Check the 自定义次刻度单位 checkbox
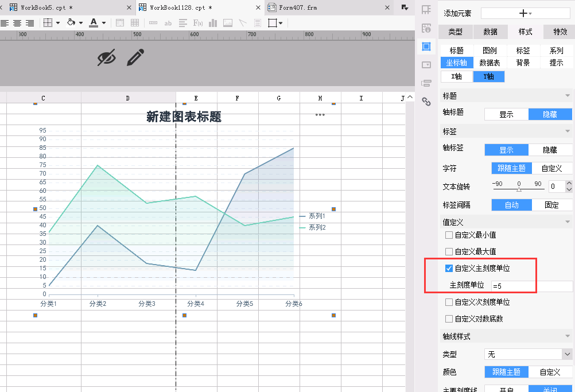This screenshot has height=392, width=575. (449, 302)
